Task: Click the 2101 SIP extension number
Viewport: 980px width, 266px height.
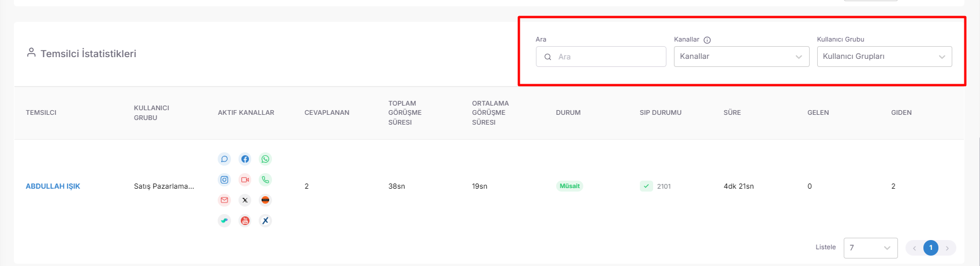Action: point(664,186)
